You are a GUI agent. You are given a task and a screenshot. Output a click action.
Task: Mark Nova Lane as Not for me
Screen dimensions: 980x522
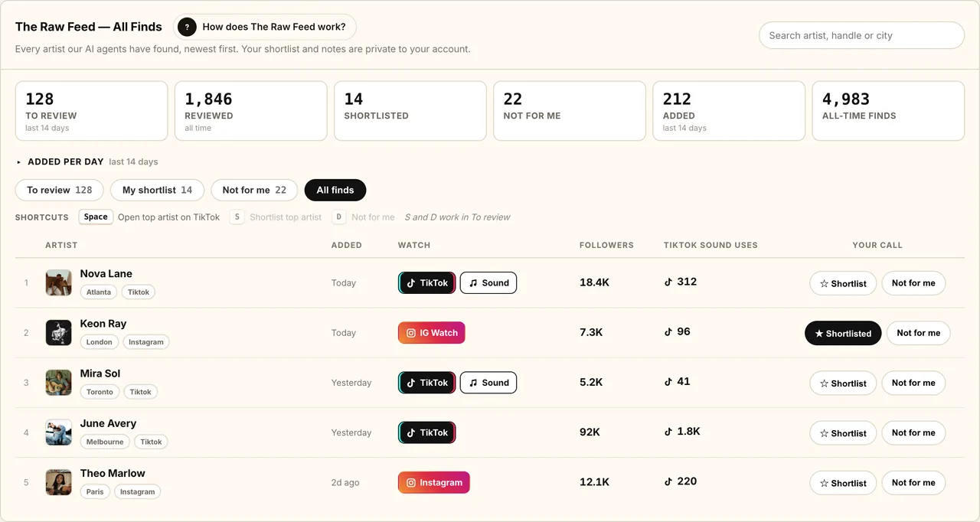(913, 283)
